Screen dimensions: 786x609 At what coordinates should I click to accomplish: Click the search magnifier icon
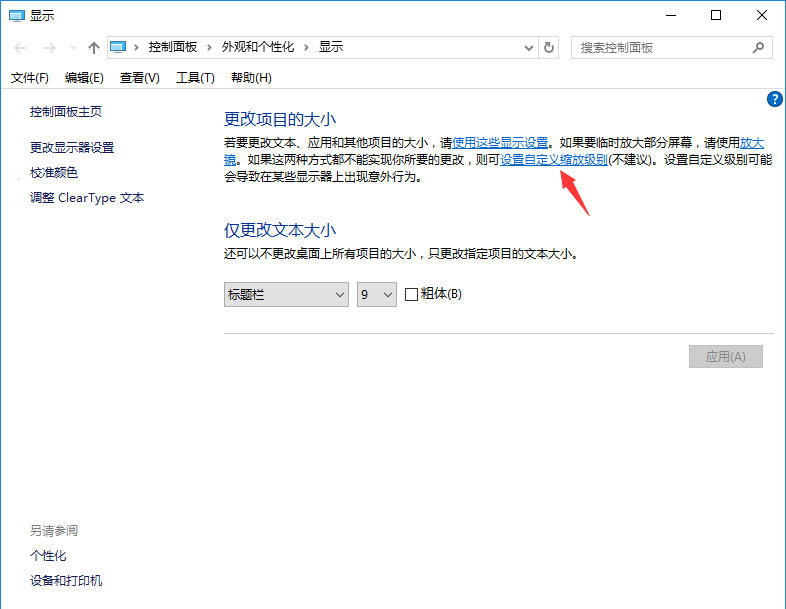coord(759,47)
